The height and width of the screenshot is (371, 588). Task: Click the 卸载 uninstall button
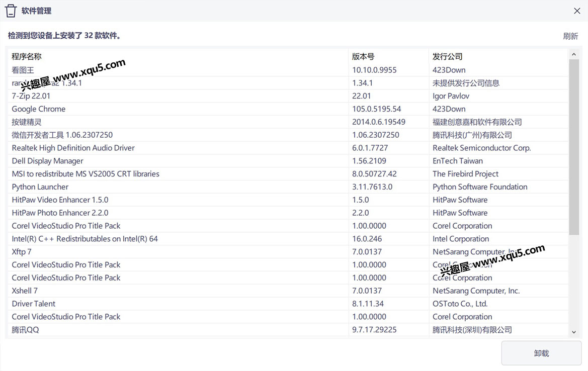[x=541, y=353]
